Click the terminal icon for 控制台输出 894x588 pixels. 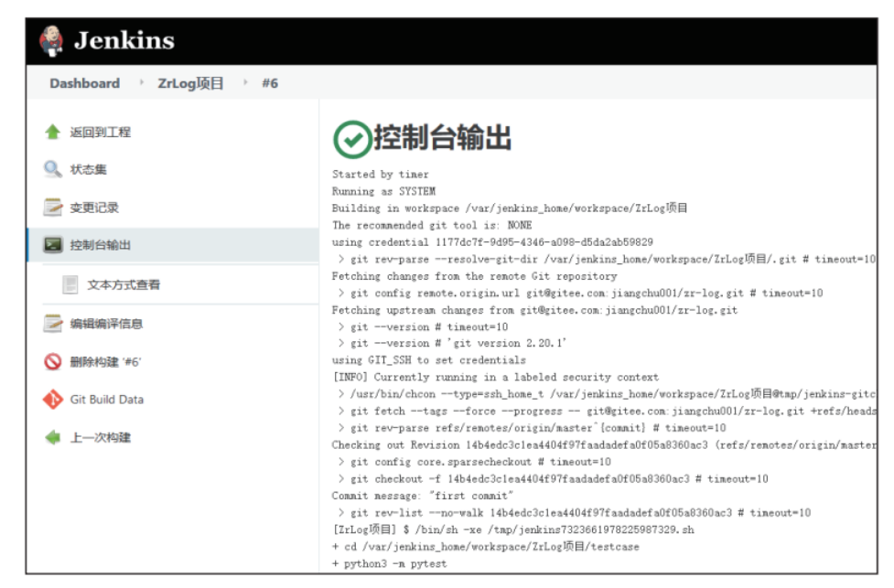pos(53,245)
